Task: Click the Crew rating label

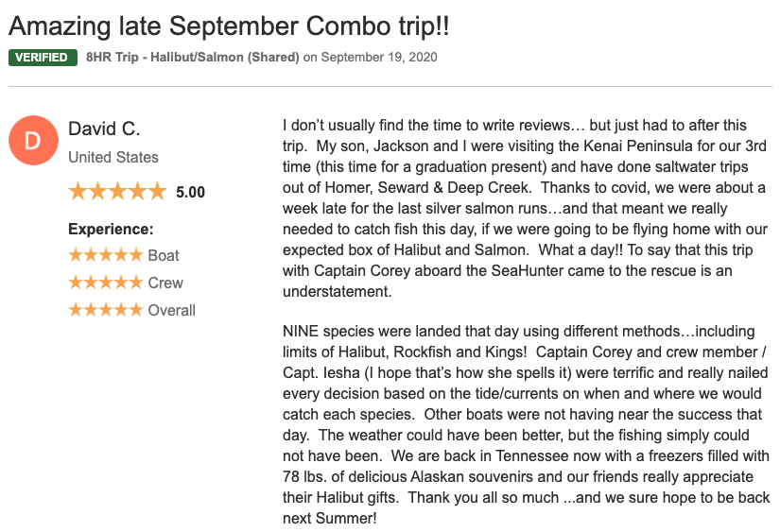Action: point(165,283)
